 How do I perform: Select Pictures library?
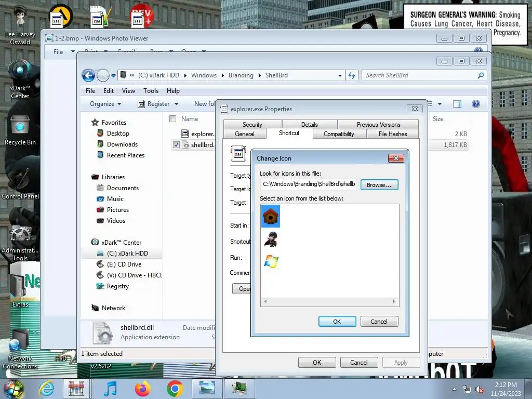[x=118, y=210]
